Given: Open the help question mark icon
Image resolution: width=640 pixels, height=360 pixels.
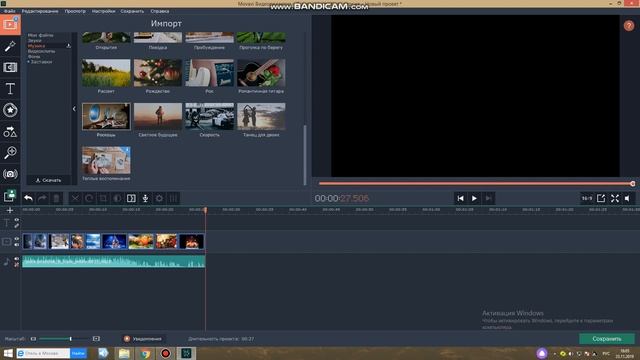Looking at the screenshot, I should [x=629, y=26].
